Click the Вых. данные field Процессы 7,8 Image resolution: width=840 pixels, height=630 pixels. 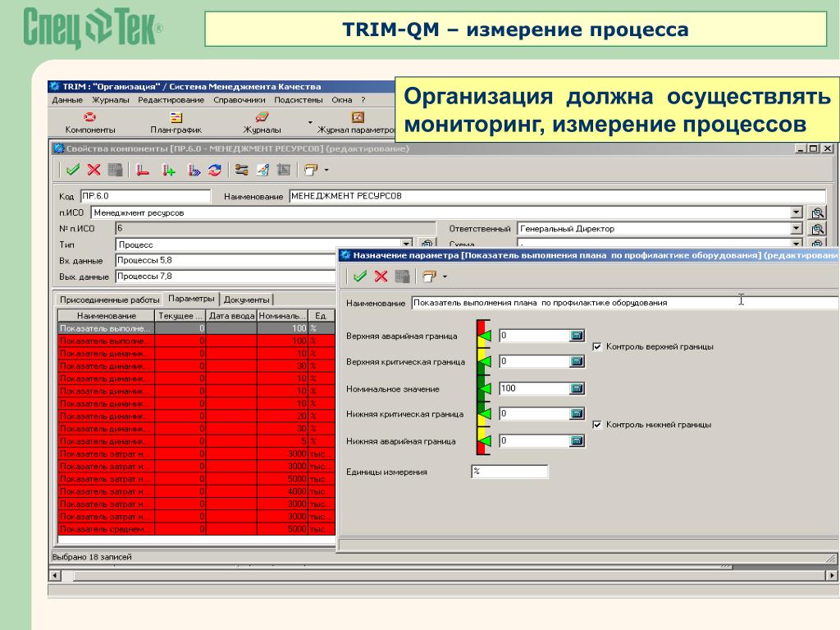pos(226,276)
